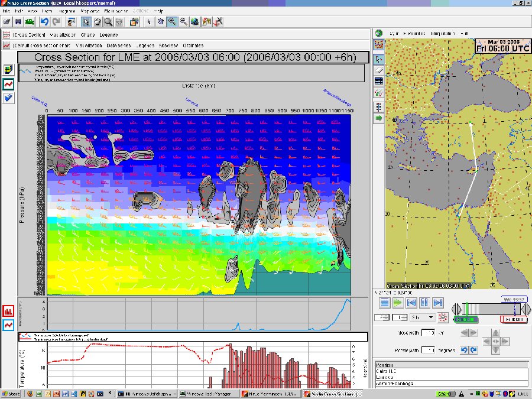Open the Main section menu
Screen dimensions: 532x399
click(116, 11)
